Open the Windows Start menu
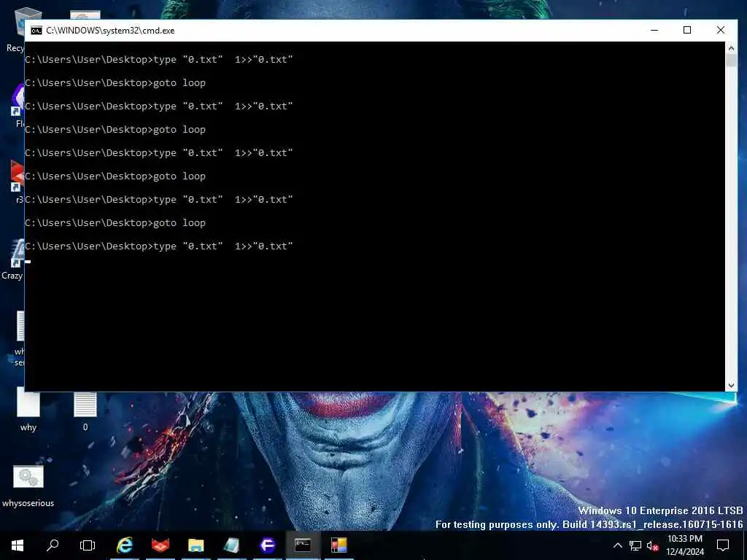The image size is (747, 560). click(x=18, y=545)
